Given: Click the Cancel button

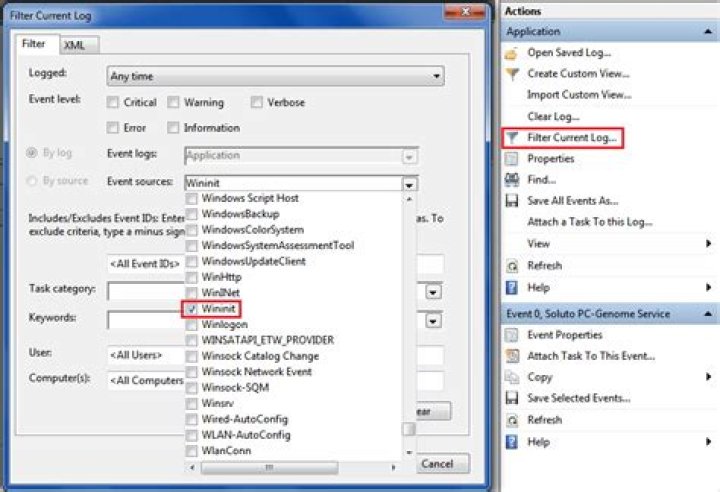Looking at the screenshot, I should click(x=443, y=464).
